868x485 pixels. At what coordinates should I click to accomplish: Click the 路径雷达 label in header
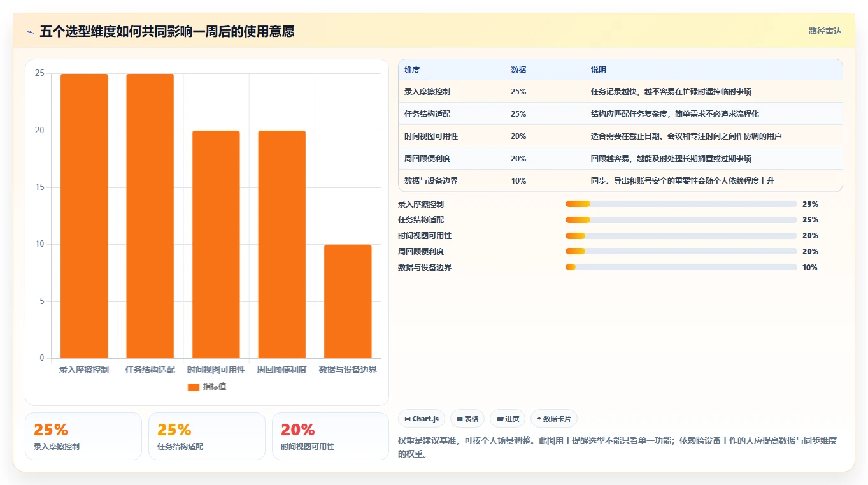[x=825, y=31]
